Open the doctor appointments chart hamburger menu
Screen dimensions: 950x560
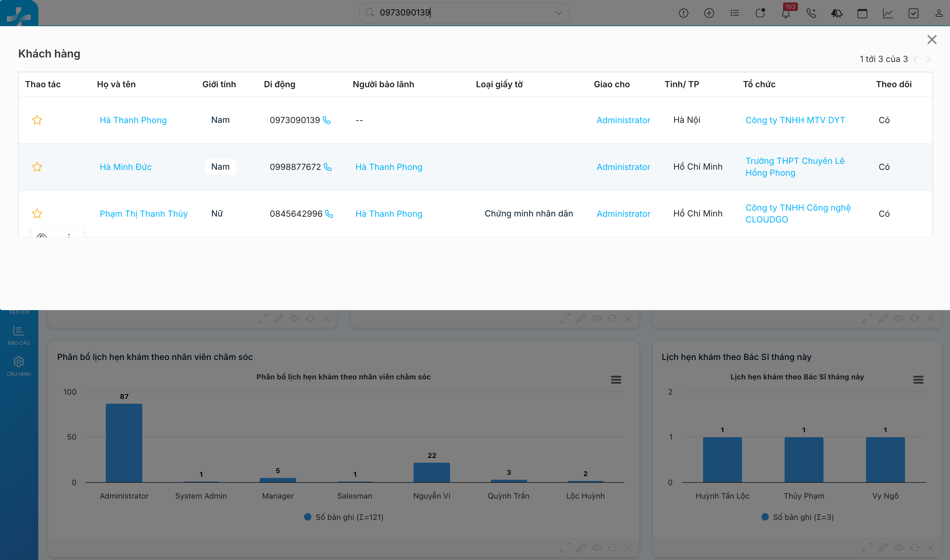tap(918, 380)
